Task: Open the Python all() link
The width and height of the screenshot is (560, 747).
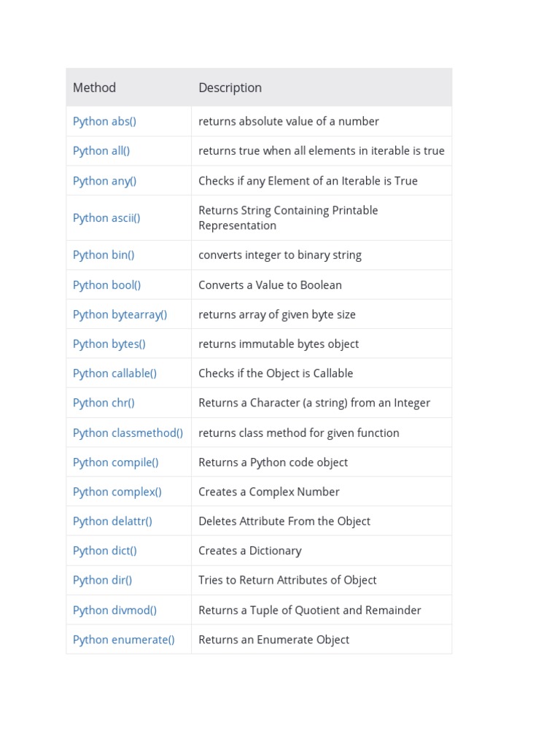Action: (101, 151)
